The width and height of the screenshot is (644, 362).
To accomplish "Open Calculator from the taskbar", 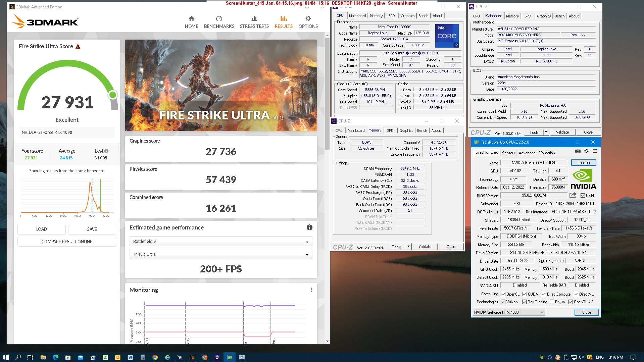I will point(142,357).
